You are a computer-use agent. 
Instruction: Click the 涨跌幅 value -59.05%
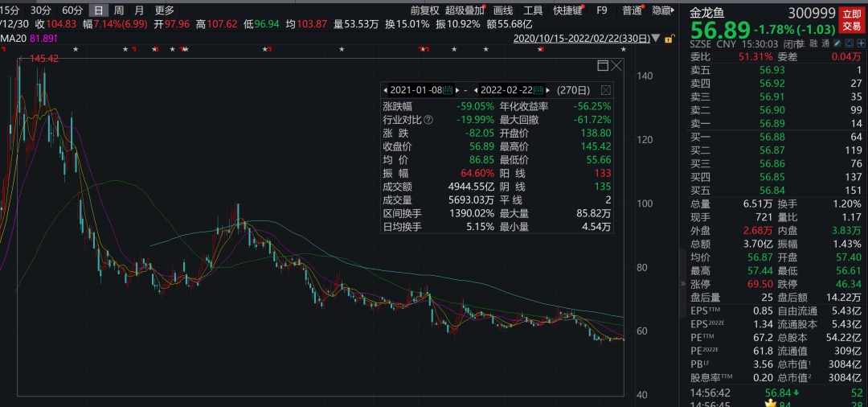tap(476, 107)
